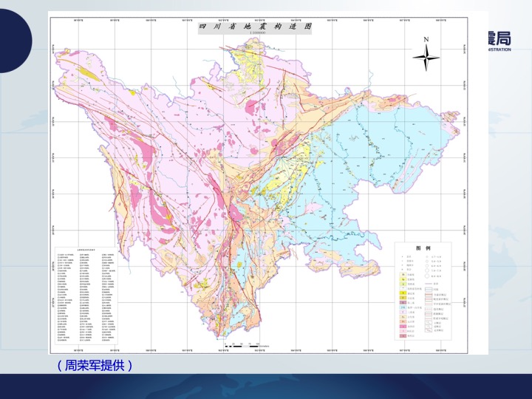This screenshot has width=532, height=399.
Task: Select the hot pink legend swatch
Action: pyautogui.click(x=403, y=327)
